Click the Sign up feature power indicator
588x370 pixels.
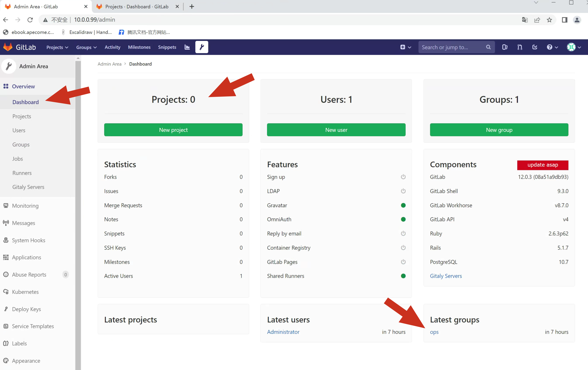403,177
